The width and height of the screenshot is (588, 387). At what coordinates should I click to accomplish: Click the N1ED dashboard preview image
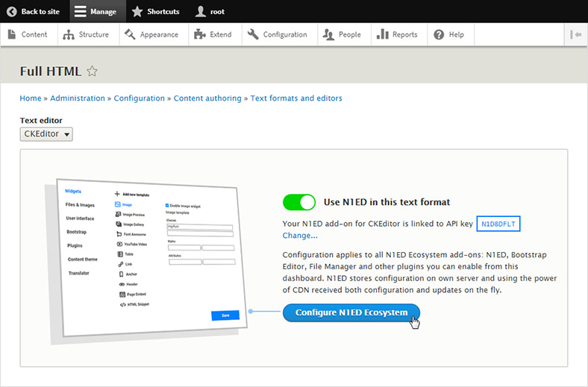146,260
